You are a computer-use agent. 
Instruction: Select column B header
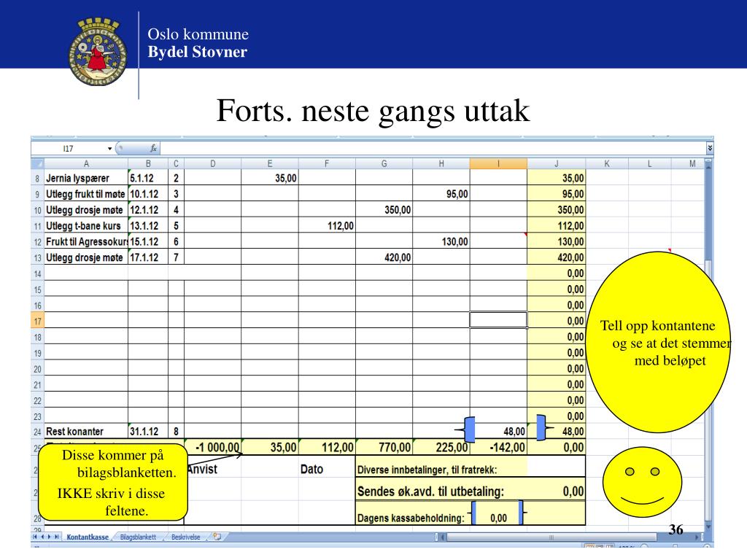pyautogui.click(x=148, y=164)
